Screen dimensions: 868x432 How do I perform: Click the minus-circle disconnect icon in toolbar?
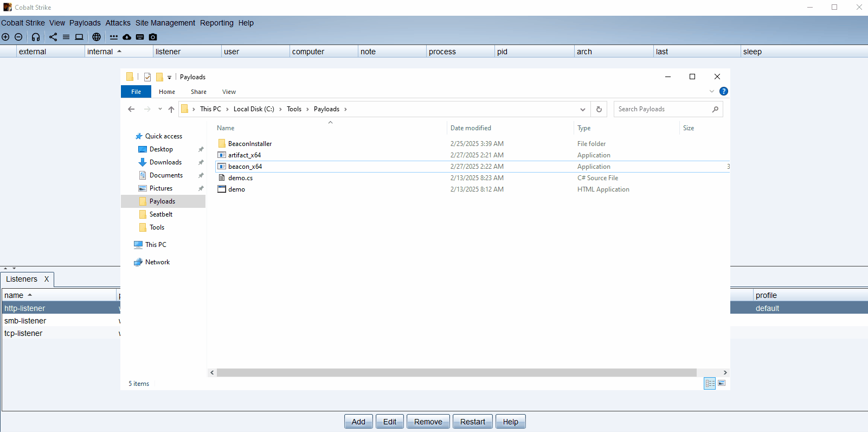point(18,37)
